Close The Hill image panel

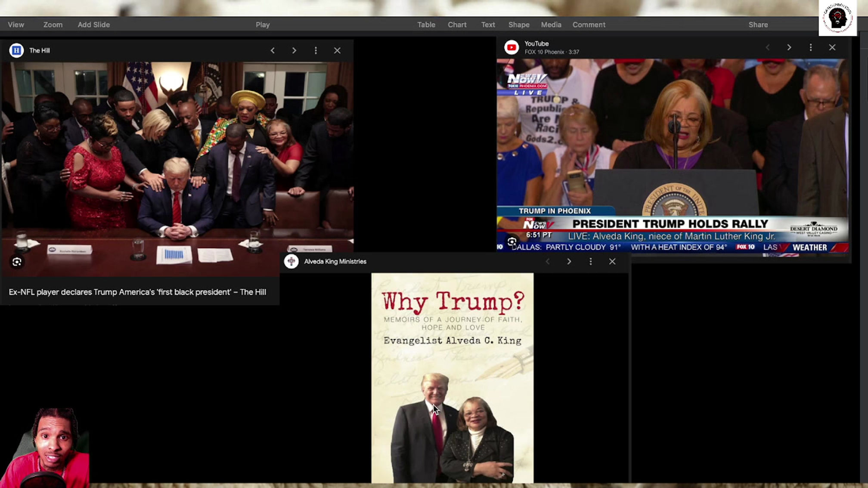pyautogui.click(x=337, y=50)
